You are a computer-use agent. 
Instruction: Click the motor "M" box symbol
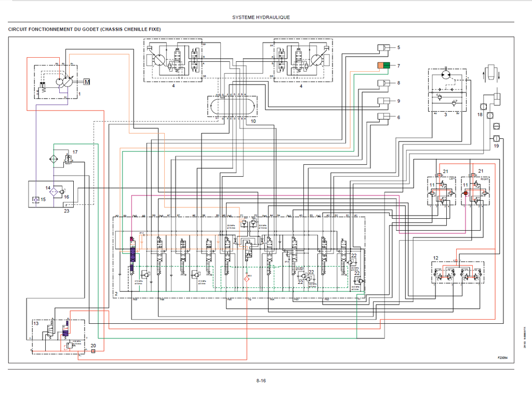point(87,82)
